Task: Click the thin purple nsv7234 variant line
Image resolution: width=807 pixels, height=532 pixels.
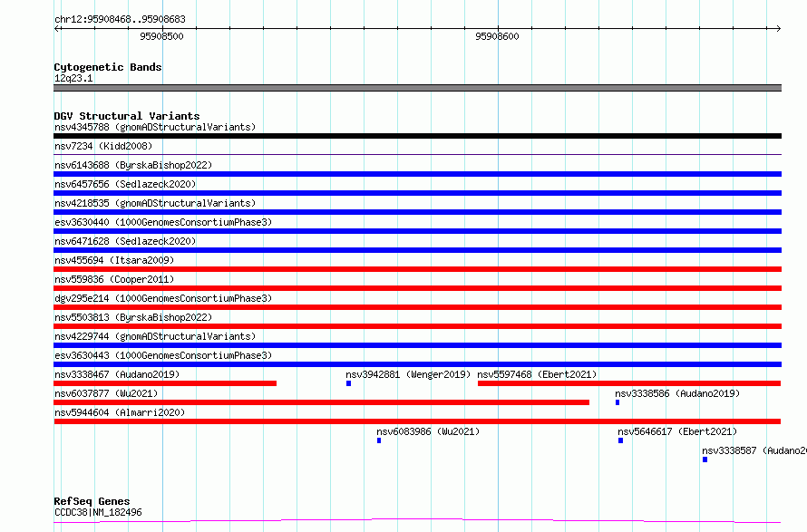Action: (x=417, y=154)
